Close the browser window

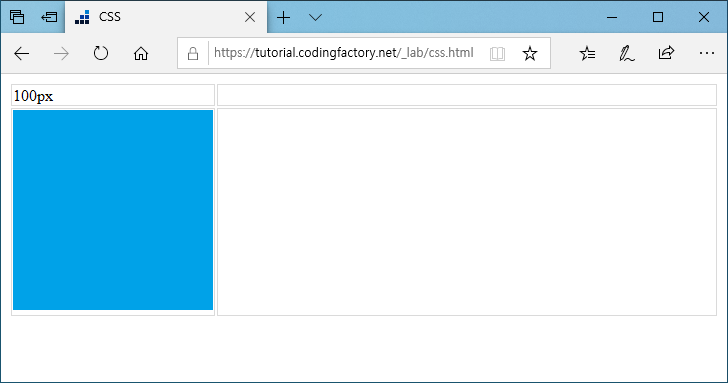703,18
